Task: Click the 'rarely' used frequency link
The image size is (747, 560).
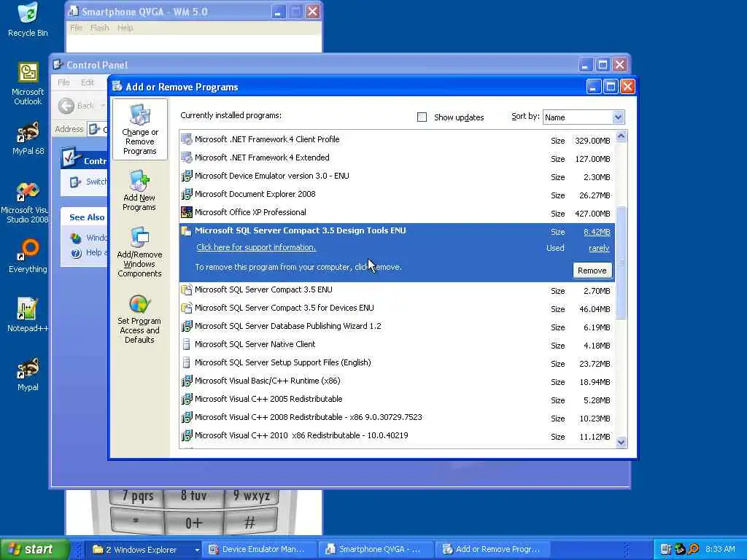Action: coord(599,248)
